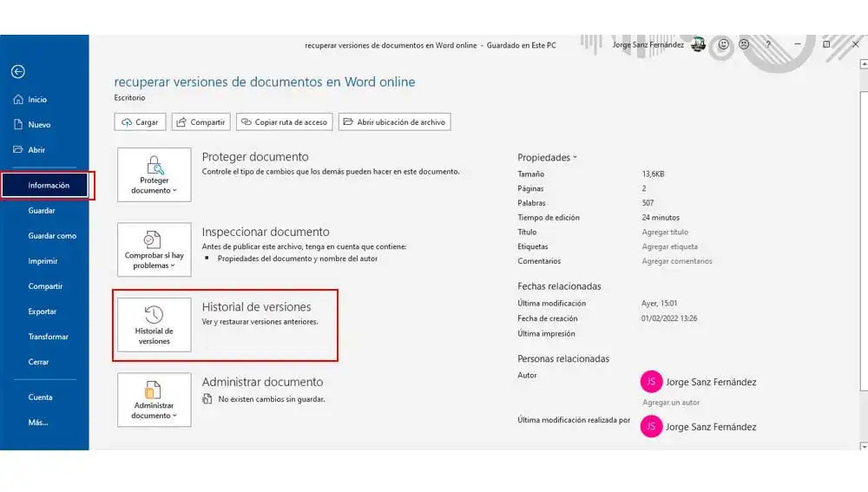Click the back arrow to return to document
The height and width of the screenshot is (492, 868).
(17, 71)
